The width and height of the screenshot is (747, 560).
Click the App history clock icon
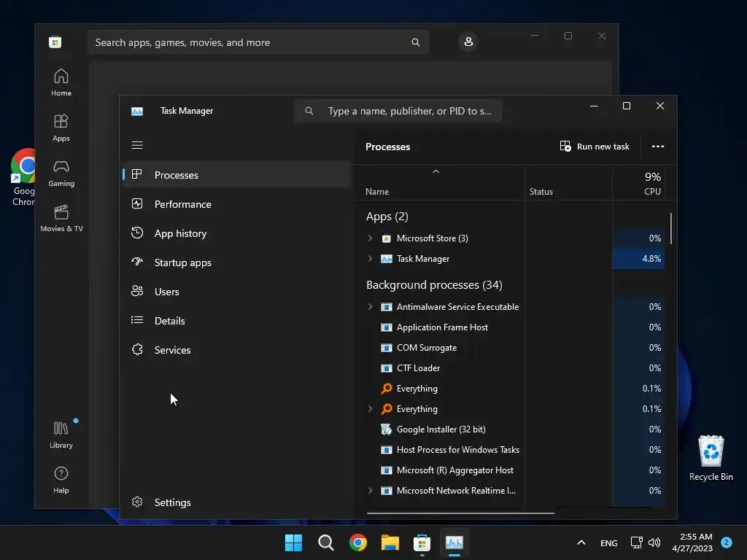point(136,233)
